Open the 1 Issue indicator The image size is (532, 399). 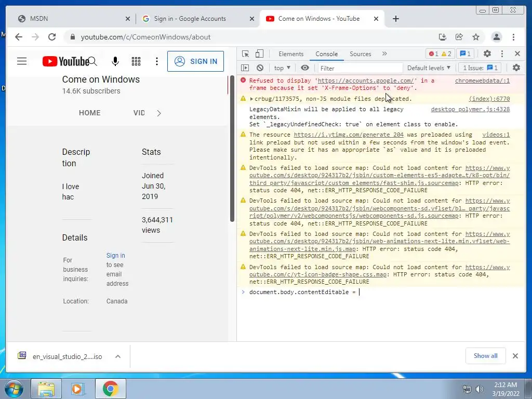click(480, 68)
